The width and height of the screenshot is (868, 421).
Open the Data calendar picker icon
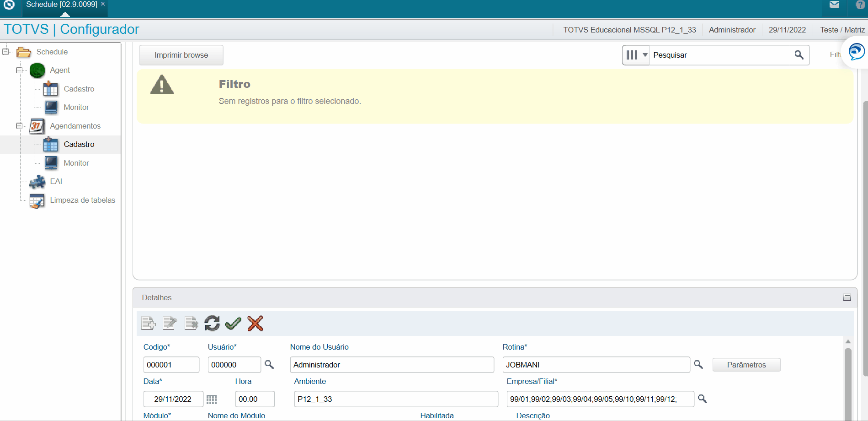pyautogui.click(x=212, y=399)
